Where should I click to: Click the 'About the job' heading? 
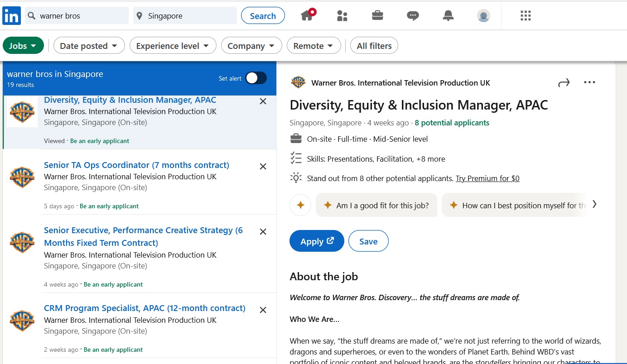(x=324, y=277)
